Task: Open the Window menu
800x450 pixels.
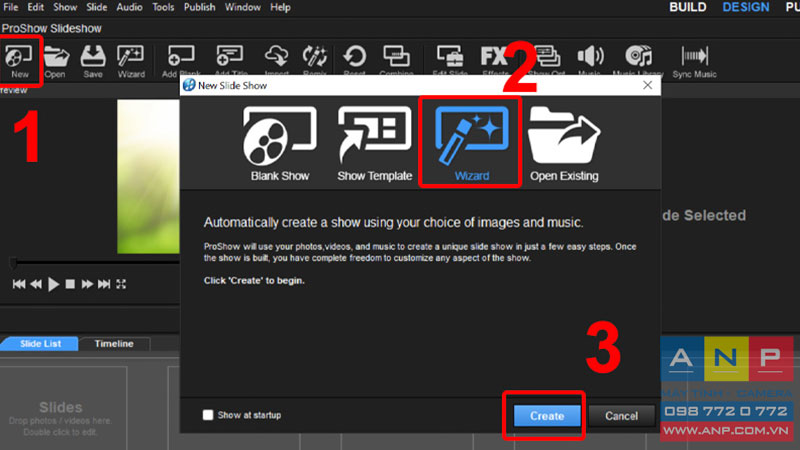Action: coord(243,7)
